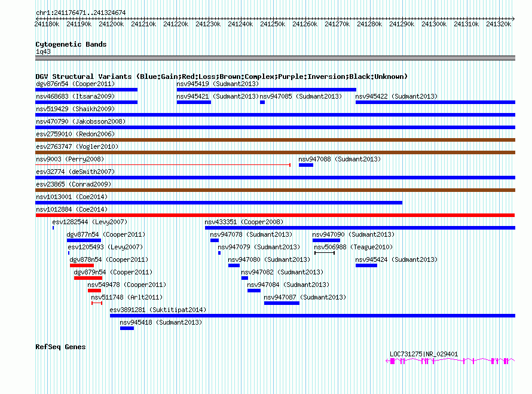The image size is (532, 394).
Task: Select the nsv947088 (Sudmant2013) label
Action: (340, 159)
